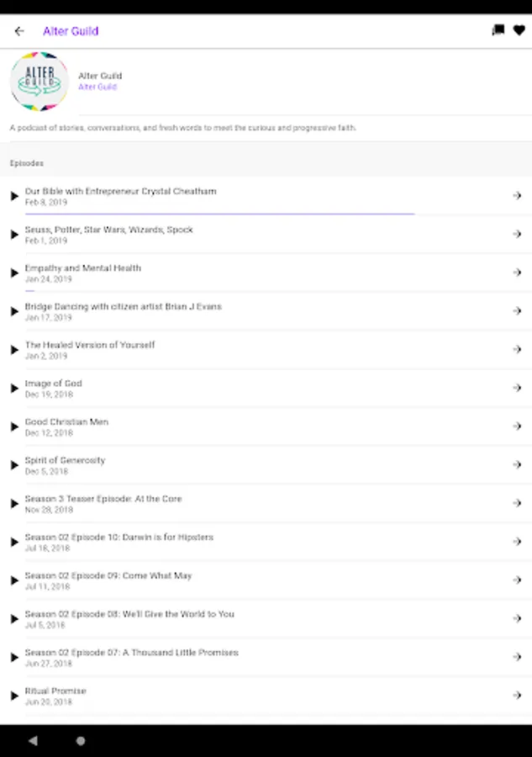Play the Ritual Promise episode

pos(14,696)
